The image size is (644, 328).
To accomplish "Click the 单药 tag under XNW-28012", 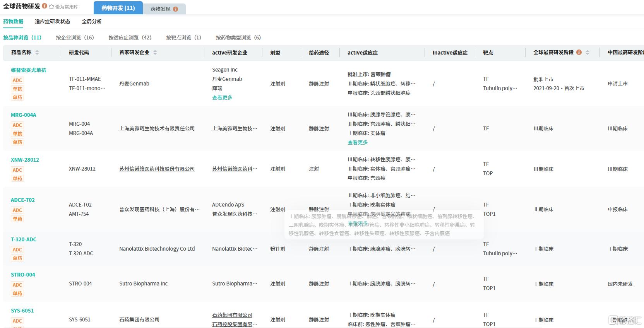I will click(17, 178).
